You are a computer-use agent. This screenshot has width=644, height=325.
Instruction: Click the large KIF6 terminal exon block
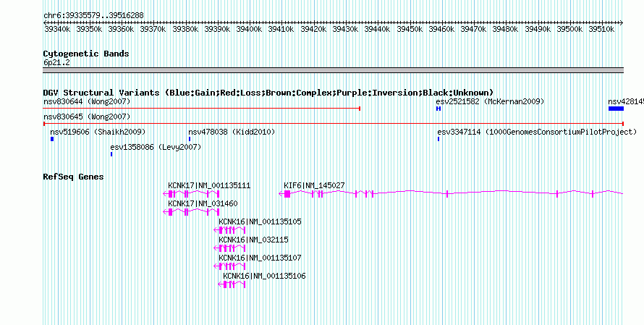click(x=287, y=194)
